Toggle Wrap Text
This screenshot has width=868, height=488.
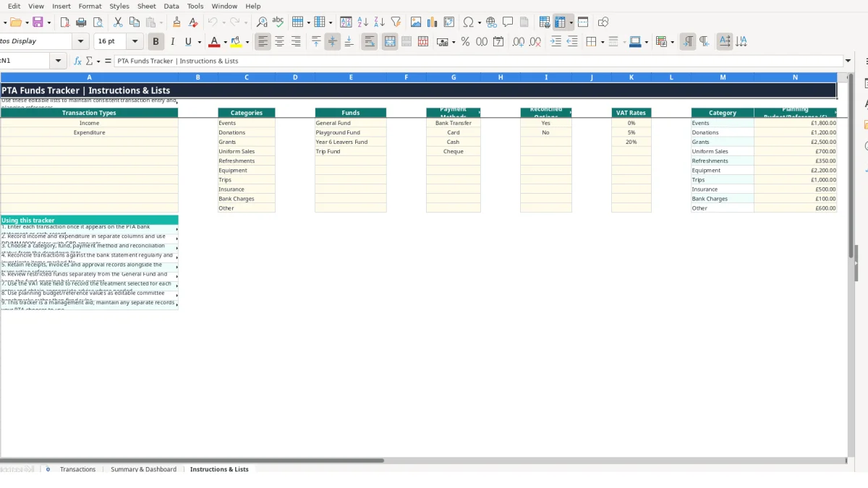point(370,42)
